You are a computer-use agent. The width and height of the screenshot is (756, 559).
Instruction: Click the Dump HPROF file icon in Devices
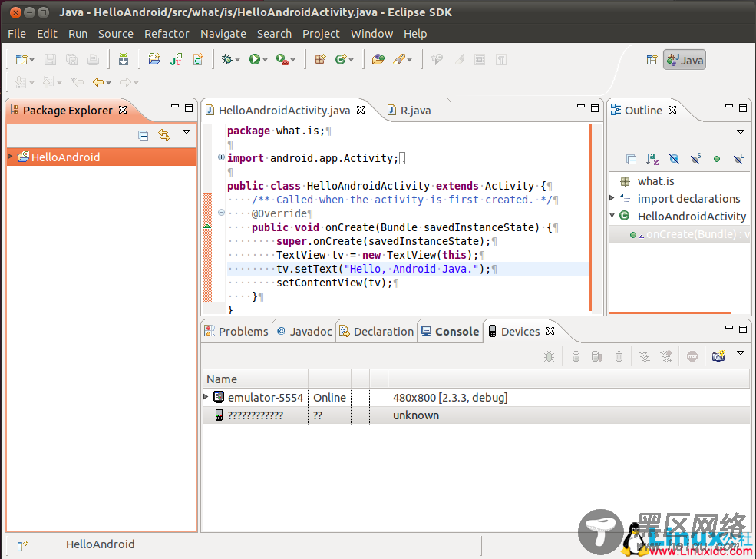[x=597, y=356]
